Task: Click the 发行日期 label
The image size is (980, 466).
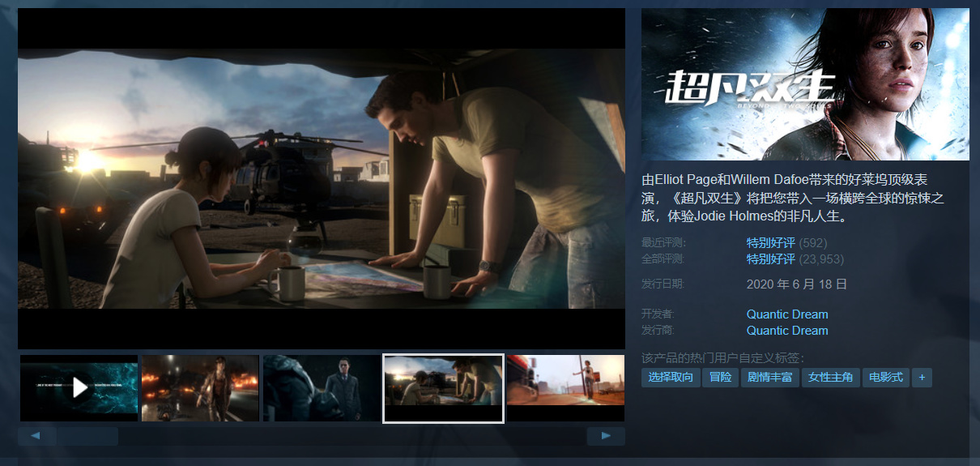Action: tap(663, 284)
